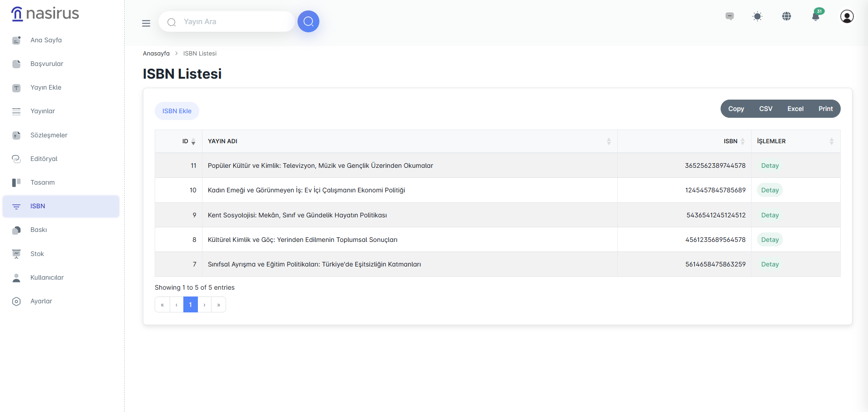868x412 pixels.
Task: Click the hamburger menu toggle icon
Action: [146, 23]
